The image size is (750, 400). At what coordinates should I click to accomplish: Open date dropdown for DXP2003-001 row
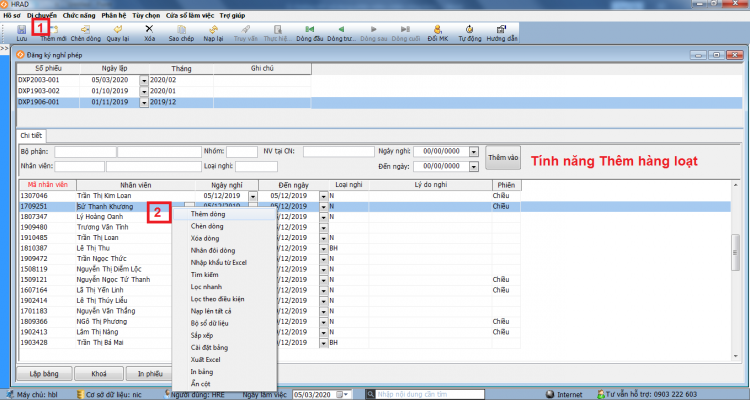[143, 80]
